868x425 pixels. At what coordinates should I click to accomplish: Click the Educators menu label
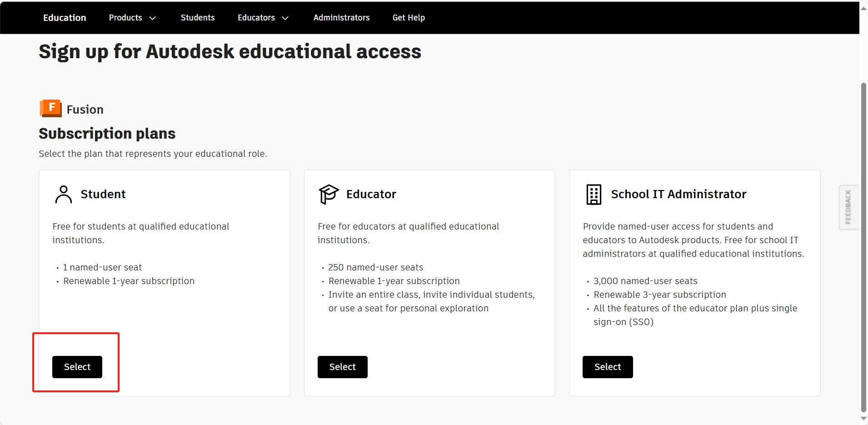(x=256, y=18)
